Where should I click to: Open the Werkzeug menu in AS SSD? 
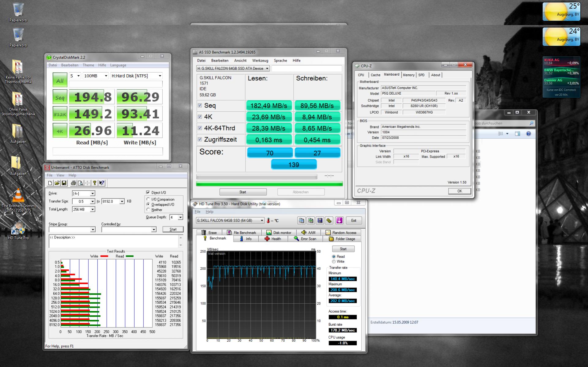260,61
